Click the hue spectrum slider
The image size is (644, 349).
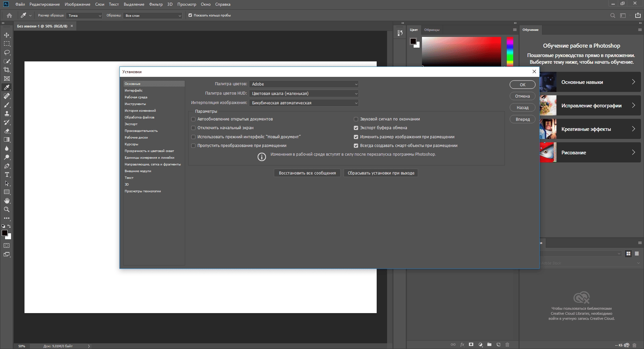coord(510,51)
